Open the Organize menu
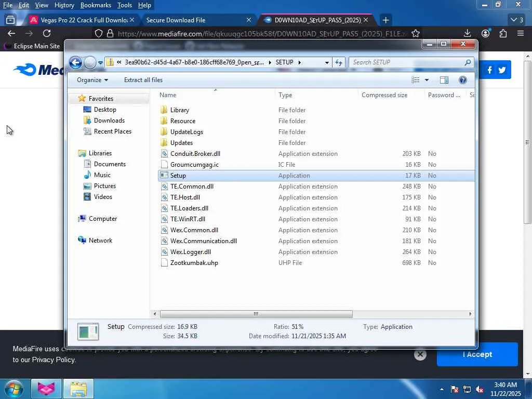This screenshot has width=532, height=399. [92, 80]
